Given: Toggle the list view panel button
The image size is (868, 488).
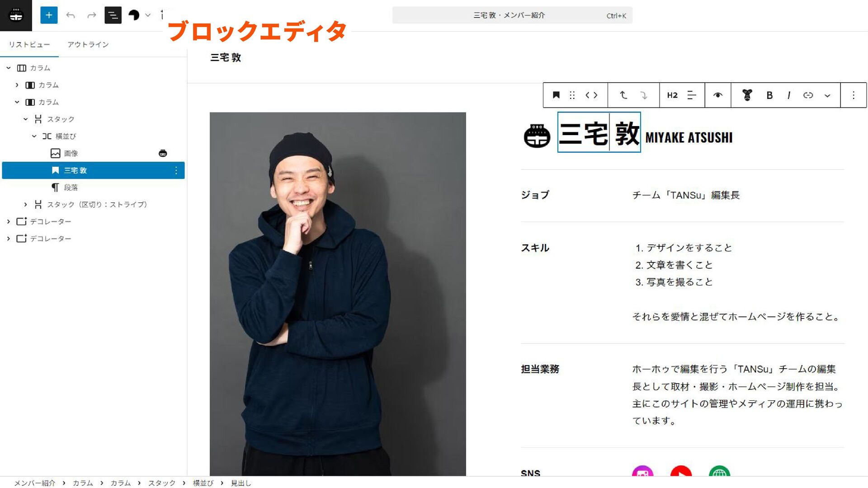Looking at the screenshot, I should pos(113,15).
